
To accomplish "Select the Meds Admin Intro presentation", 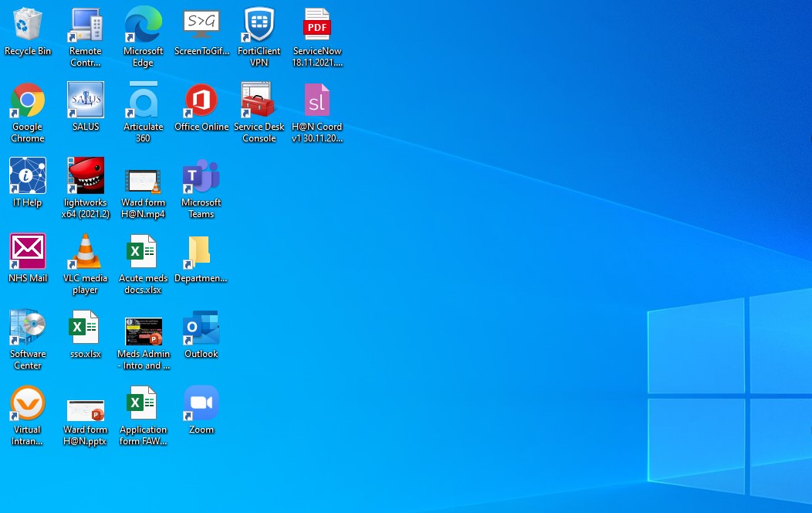I will pyautogui.click(x=144, y=331).
